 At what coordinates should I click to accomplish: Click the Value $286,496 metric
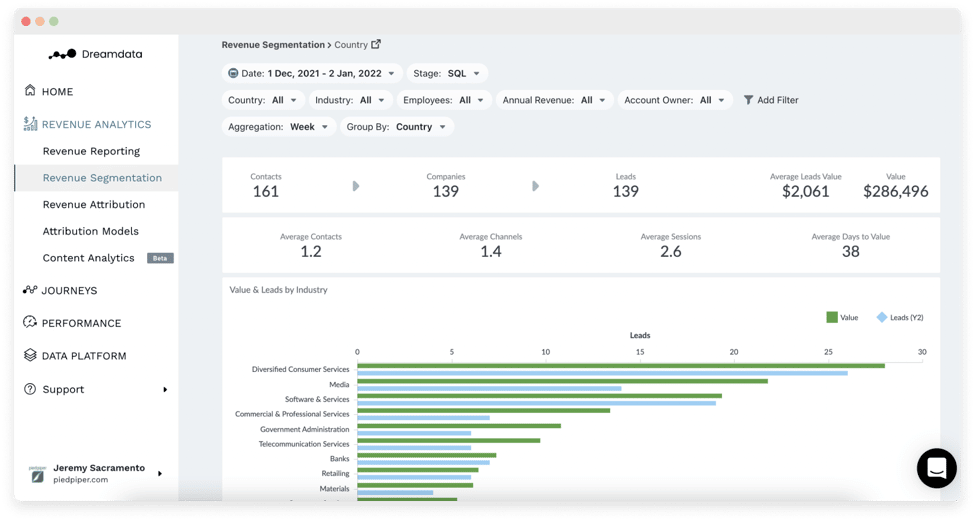click(895, 186)
